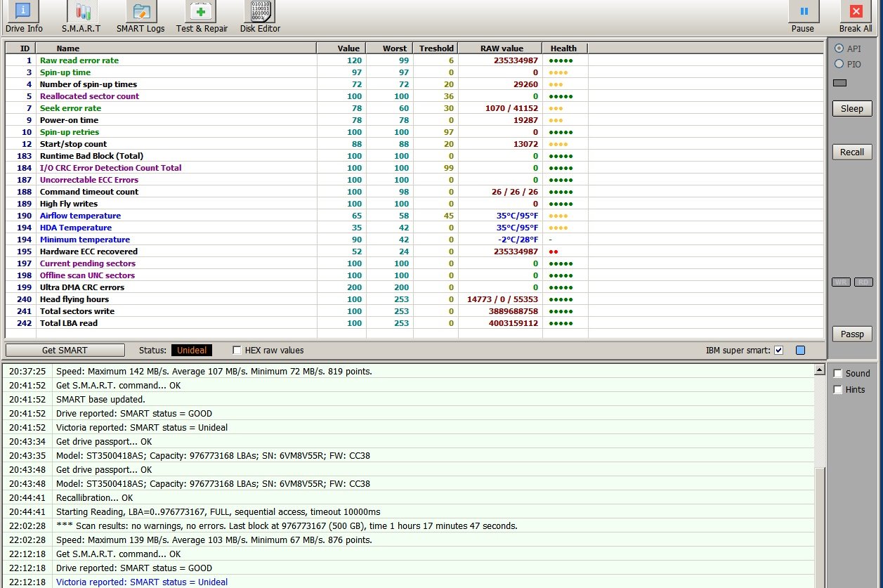The image size is (883, 588).
Task: Click the Recall button
Action: (852, 152)
